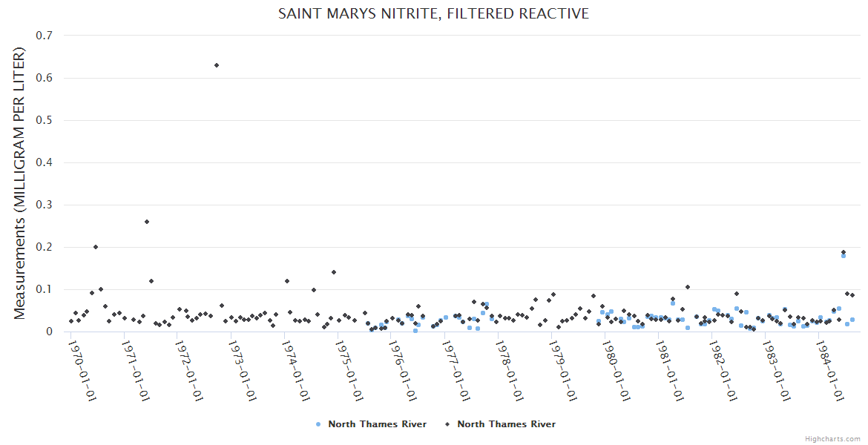Toggle the blue North Thames River legend label
The height and width of the screenshot is (445, 868).
(x=377, y=424)
